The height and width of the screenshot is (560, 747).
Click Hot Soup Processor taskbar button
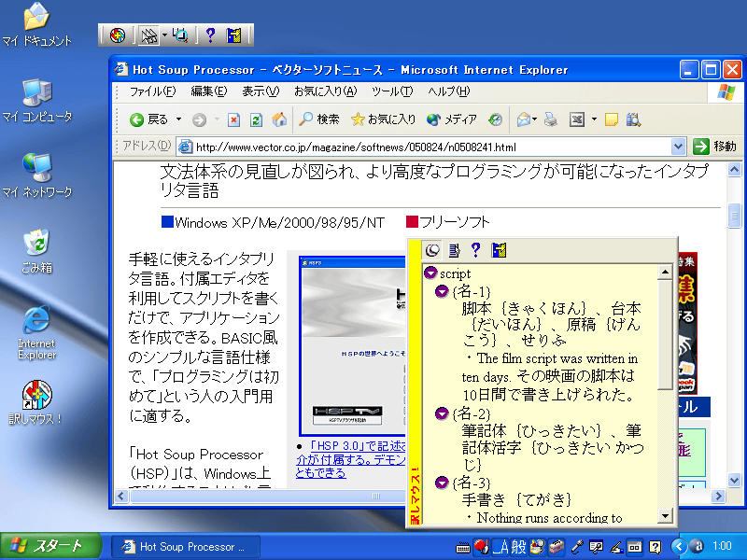pos(186,547)
